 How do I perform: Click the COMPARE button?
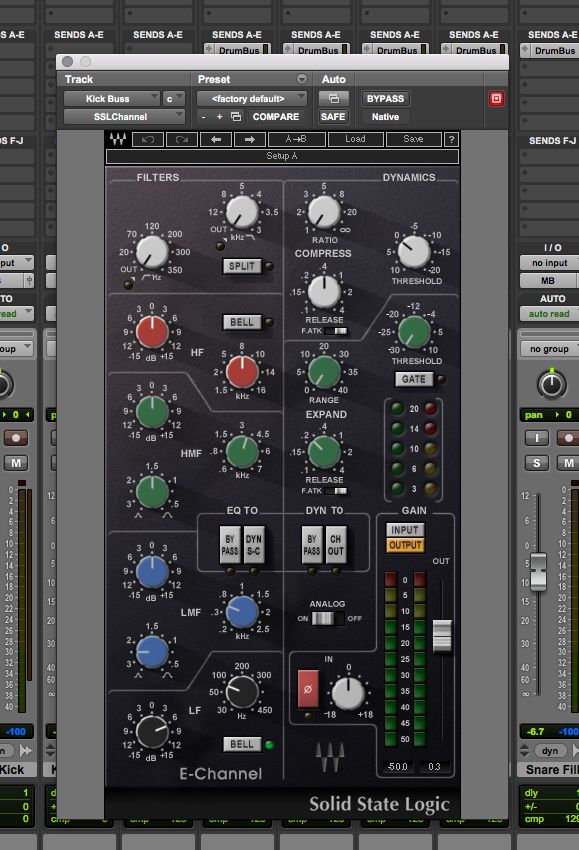pos(276,117)
